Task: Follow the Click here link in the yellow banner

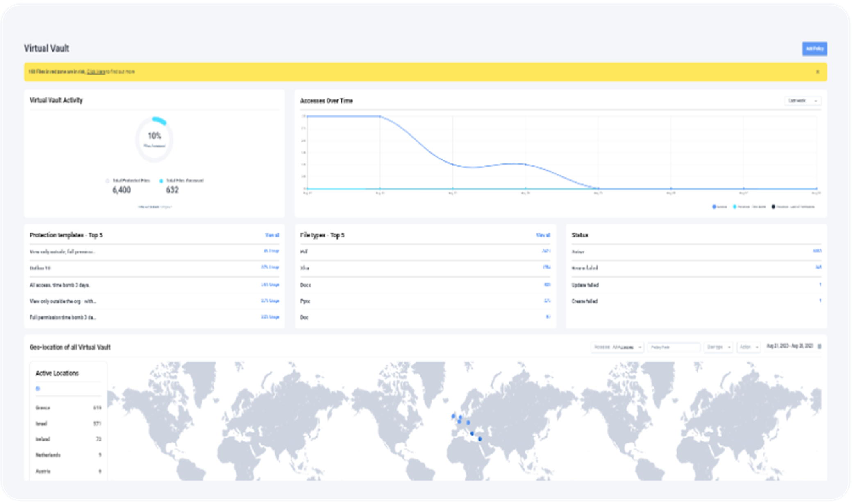Action: pos(96,72)
